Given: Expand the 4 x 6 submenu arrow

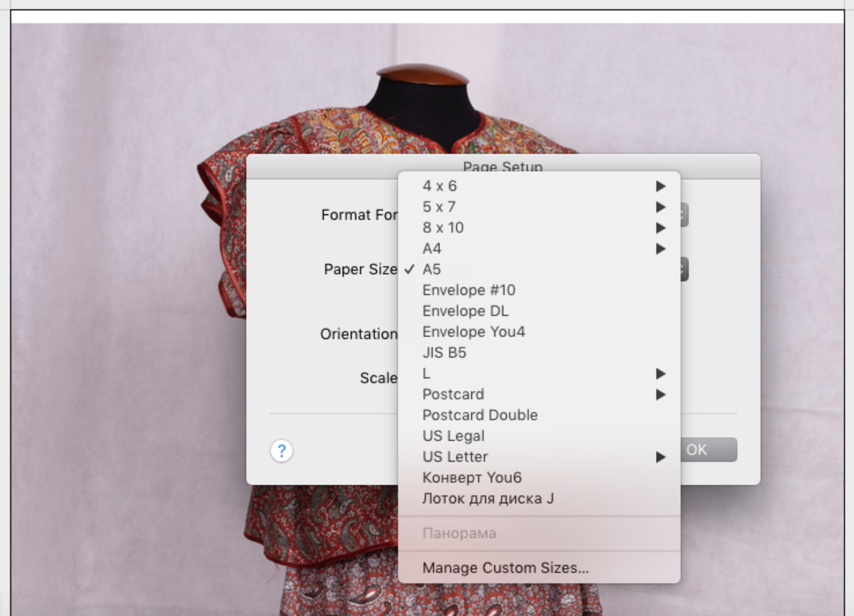Looking at the screenshot, I should 661,187.
